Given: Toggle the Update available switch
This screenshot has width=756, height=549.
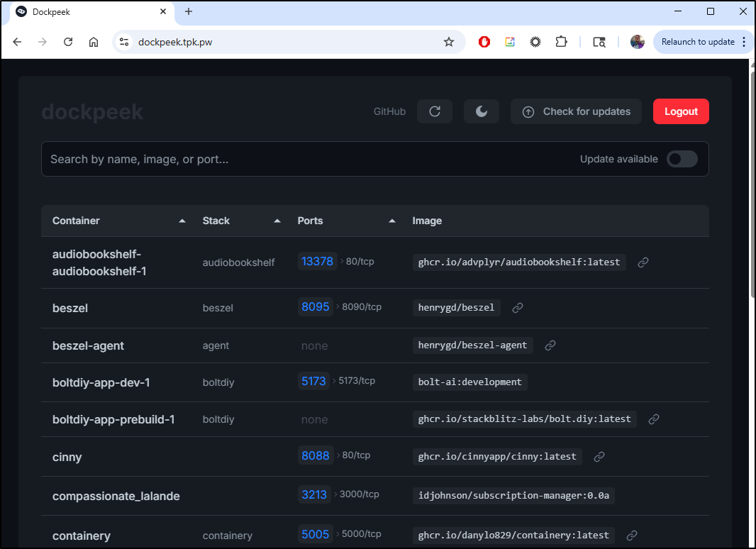Looking at the screenshot, I should [682, 159].
